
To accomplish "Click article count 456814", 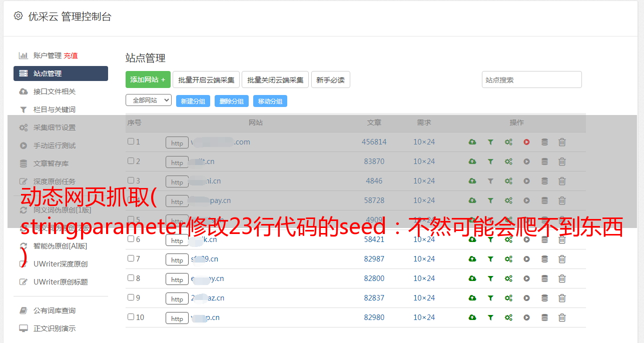I will pos(374,142).
